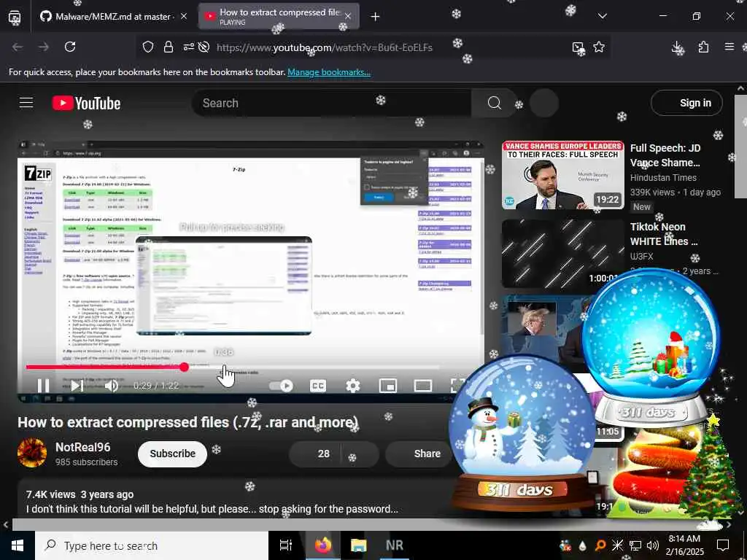Toggle closed captions CC button
The width and height of the screenshot is (747, 560).
318,386
